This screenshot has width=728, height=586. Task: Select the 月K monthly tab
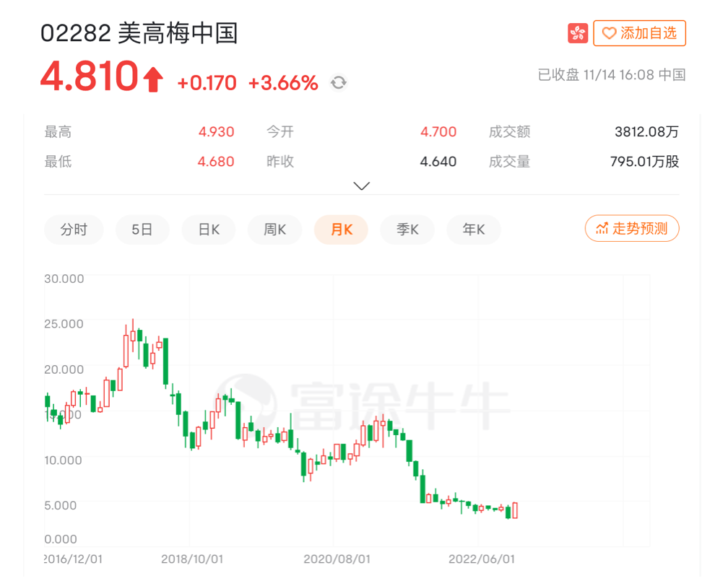point(341,229)
